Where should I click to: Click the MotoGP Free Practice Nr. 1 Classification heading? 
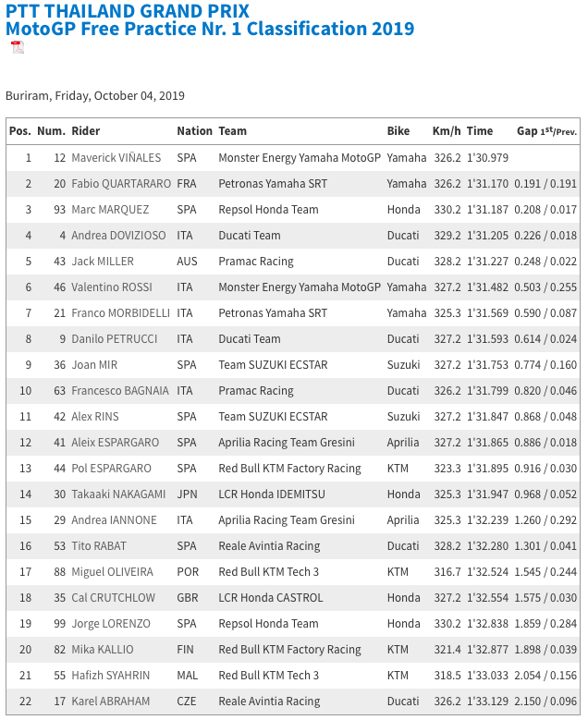[210, 29]
